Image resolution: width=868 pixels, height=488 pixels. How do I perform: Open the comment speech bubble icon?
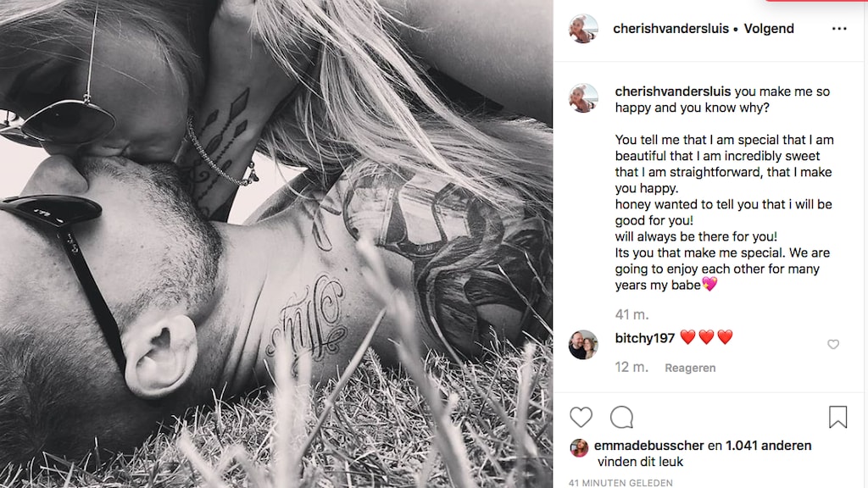click(621, 417)
